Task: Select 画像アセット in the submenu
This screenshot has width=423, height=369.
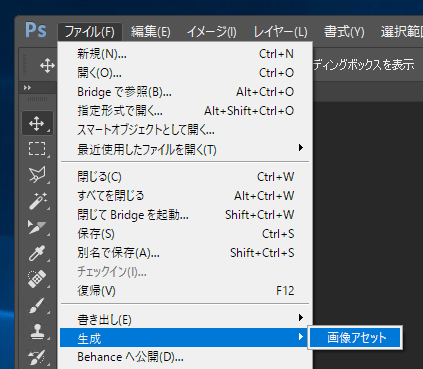Action: [356, 337]
